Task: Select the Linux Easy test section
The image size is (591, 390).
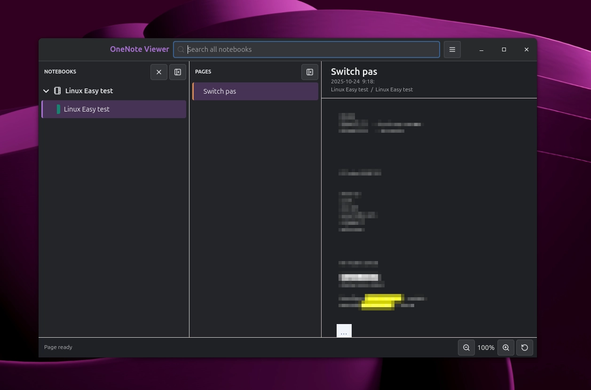Action: 113,109
